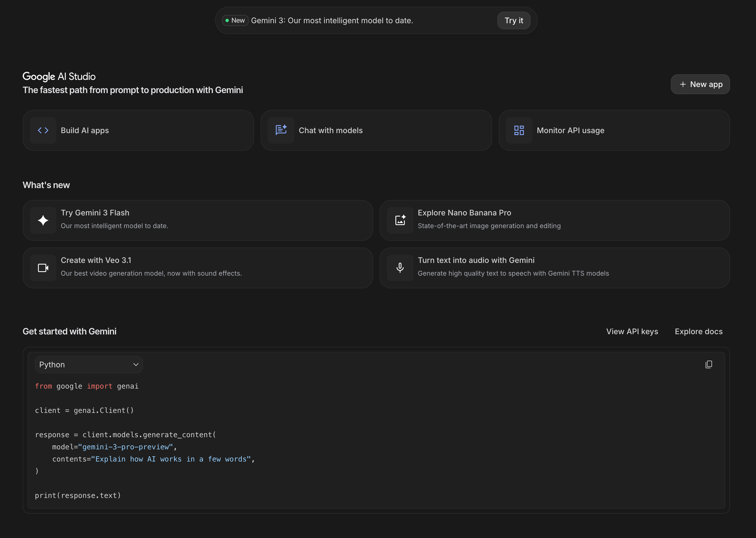756x538 pixels.
Task: Open View API keys
Action: pyautogui.click(x=632, y=331)
